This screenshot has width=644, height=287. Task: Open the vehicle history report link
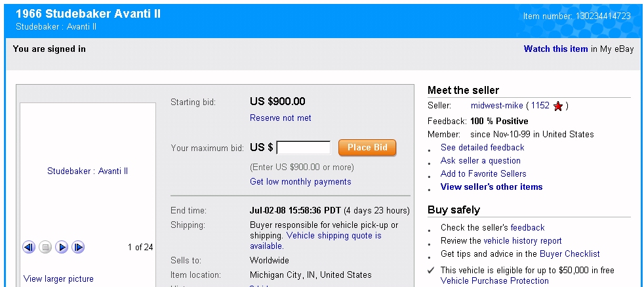click(523, 241)
